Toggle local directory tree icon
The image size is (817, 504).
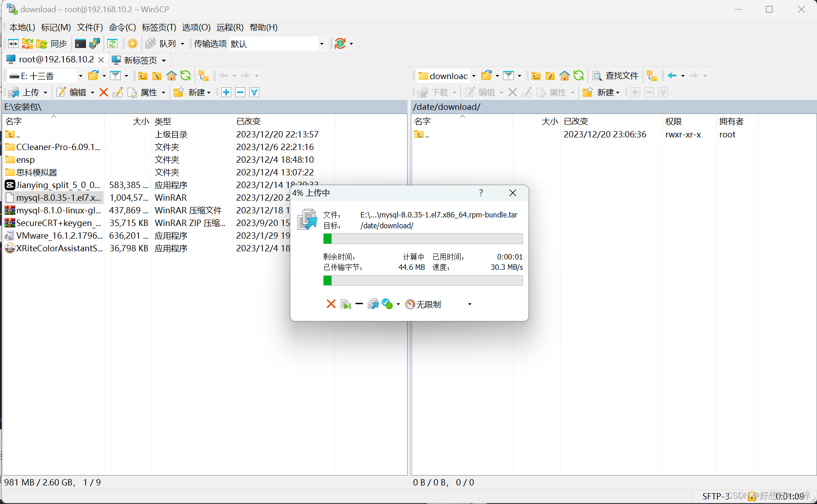tap(204, 75)
